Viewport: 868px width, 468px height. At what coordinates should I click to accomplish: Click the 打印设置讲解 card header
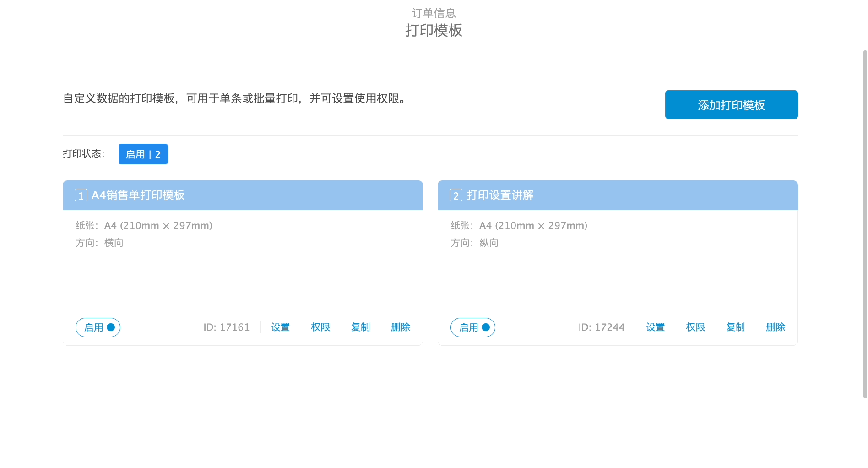(618, 195)
